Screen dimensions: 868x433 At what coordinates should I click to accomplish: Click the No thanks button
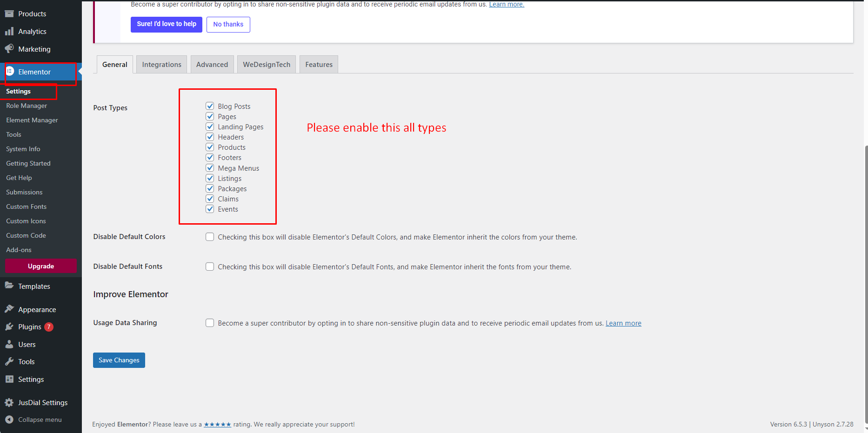pyautogui.click(x=228, y=25)
